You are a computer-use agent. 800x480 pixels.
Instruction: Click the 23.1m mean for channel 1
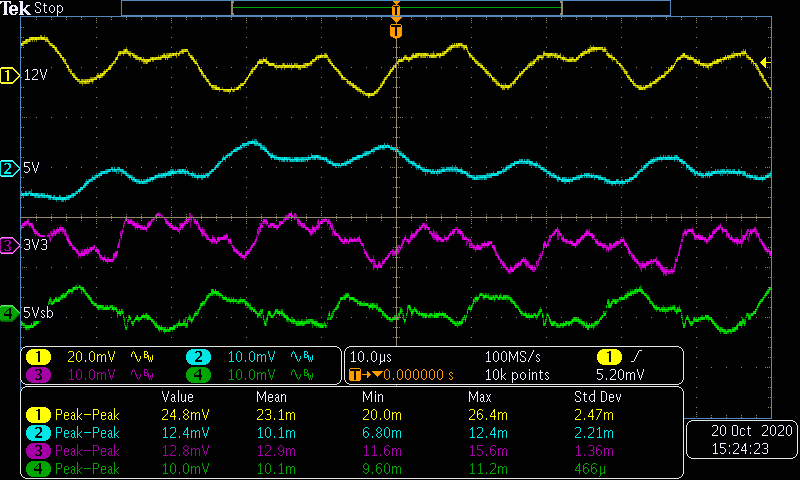tap(276, 415)
